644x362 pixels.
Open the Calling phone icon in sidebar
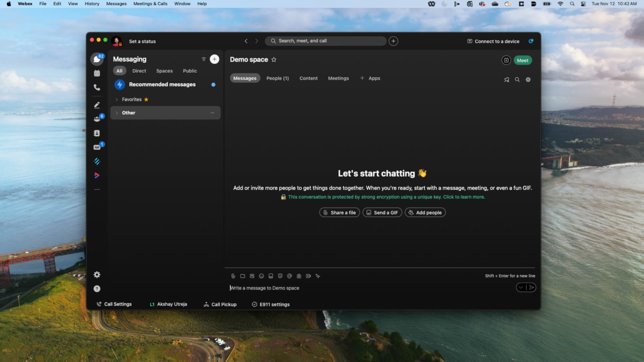(x=97, y=87)
